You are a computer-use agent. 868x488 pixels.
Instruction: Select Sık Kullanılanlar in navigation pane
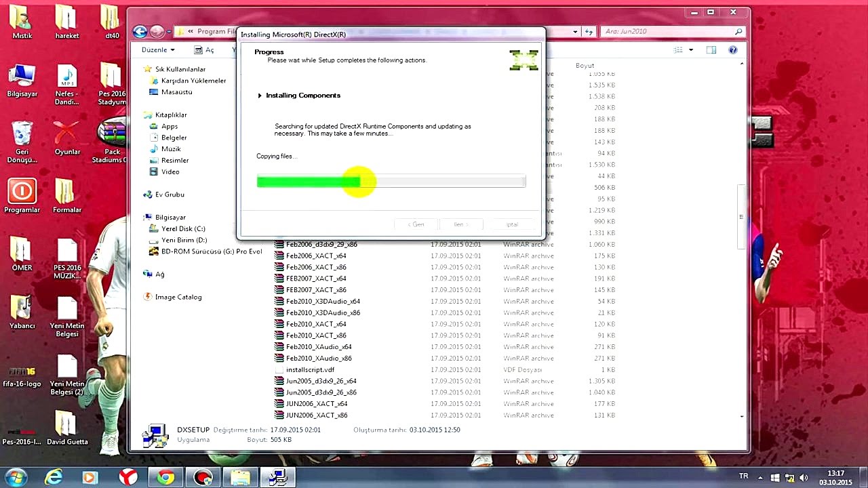point(180,69)
